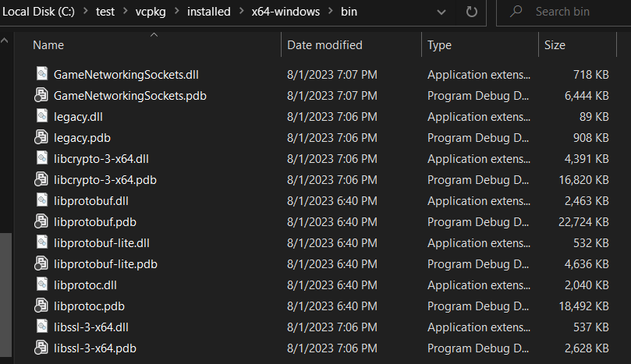Expand the chevron after x64-windows breadcrumb
Image resolution: width=631 pixels, height=364 pixels.
pos(328,12)
